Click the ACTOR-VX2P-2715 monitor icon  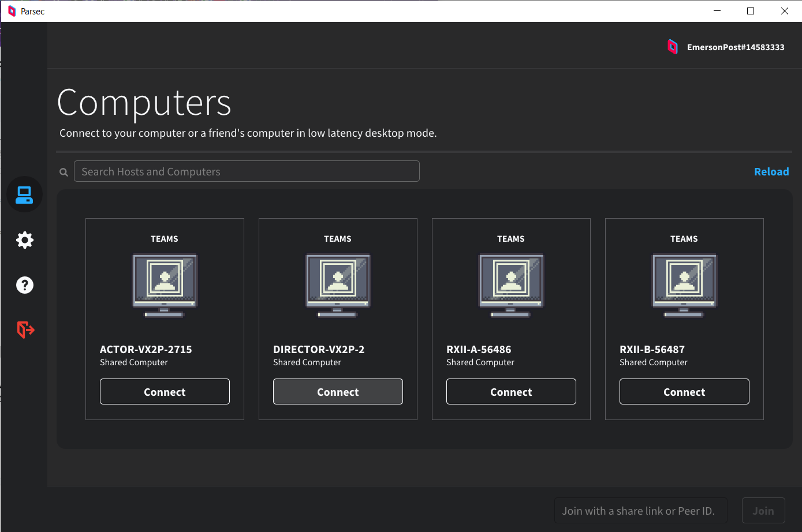click(x=165, y=286)
